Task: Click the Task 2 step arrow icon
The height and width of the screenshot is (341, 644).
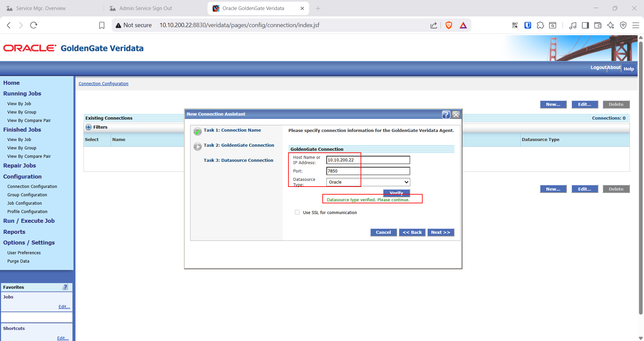Action: pos(198,146)
